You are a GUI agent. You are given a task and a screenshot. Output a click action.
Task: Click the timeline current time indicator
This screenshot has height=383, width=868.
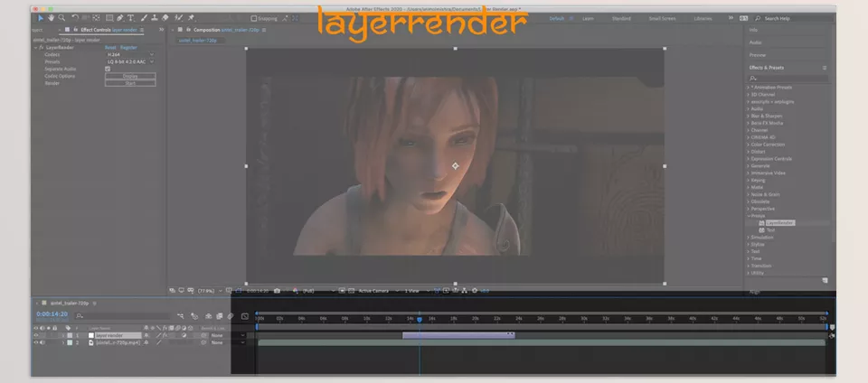[420, 320]
